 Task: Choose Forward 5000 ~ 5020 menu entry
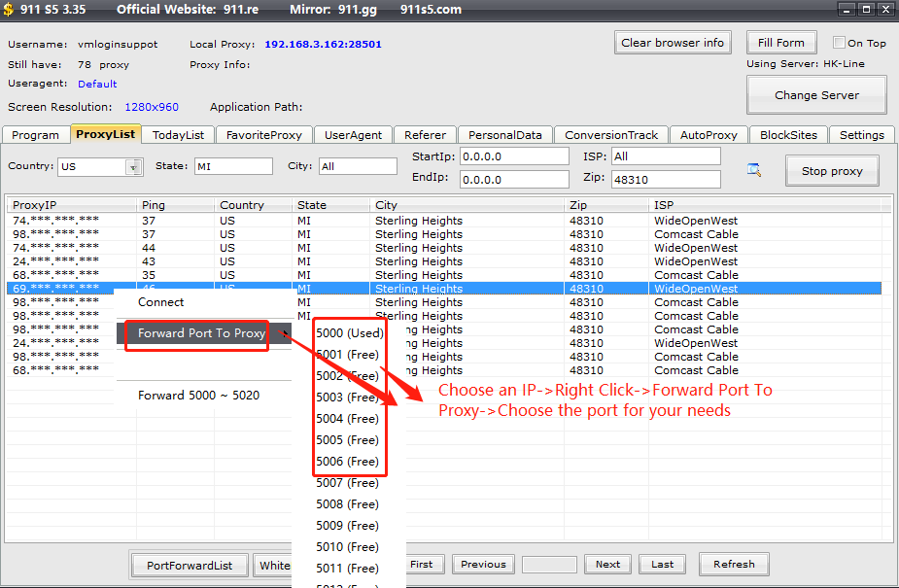(x=198, y=396)
